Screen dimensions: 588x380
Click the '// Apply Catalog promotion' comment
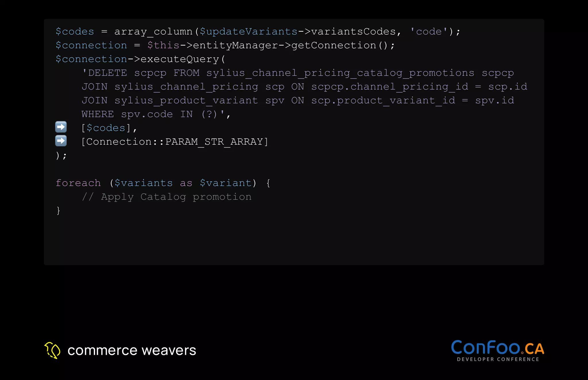coord(167,197)
